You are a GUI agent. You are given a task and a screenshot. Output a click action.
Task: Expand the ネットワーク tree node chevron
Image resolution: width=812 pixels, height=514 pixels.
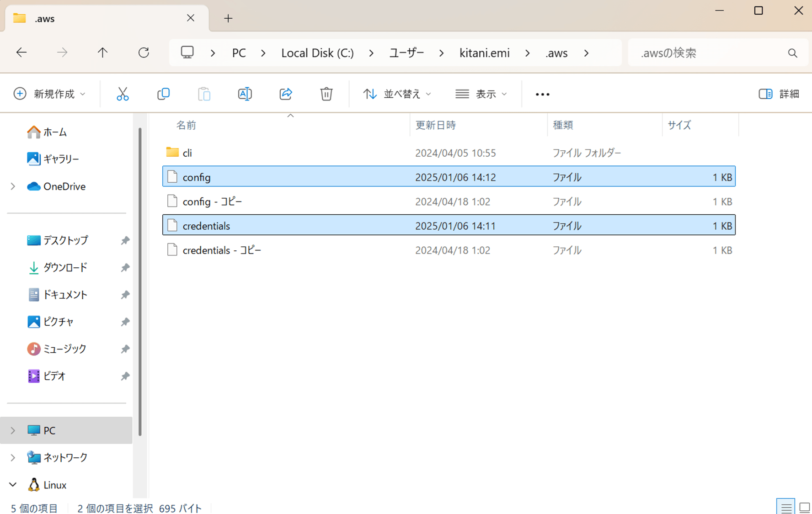(x=13, y=457)
